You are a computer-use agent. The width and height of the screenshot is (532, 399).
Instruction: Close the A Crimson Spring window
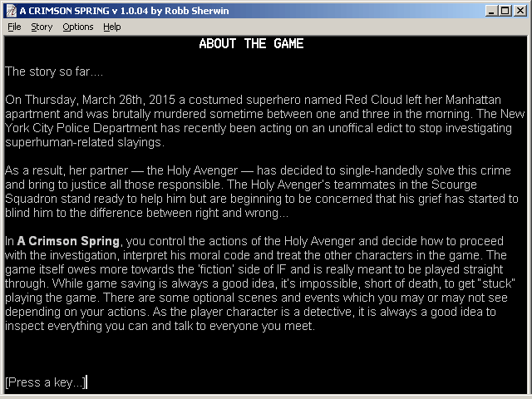coord(520,11)
